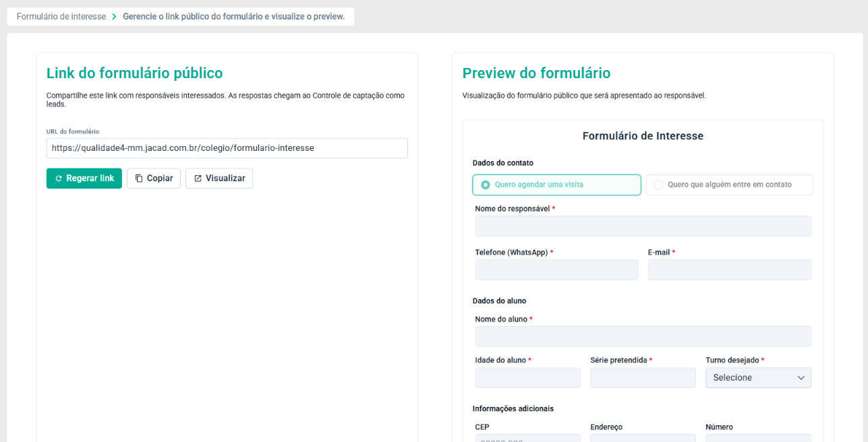Click the breadcrumb chevron separator icon
Viewport: 868px width, 442px height.
[x=115, y=17]
